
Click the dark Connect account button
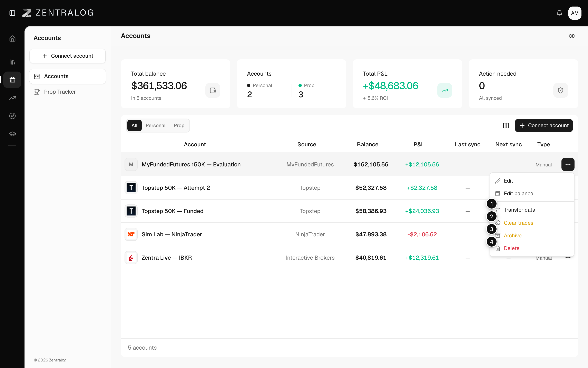(543, 125)
